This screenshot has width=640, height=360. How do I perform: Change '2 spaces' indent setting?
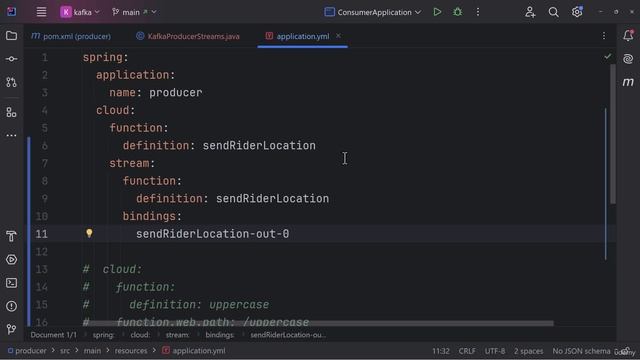[529, 351]
